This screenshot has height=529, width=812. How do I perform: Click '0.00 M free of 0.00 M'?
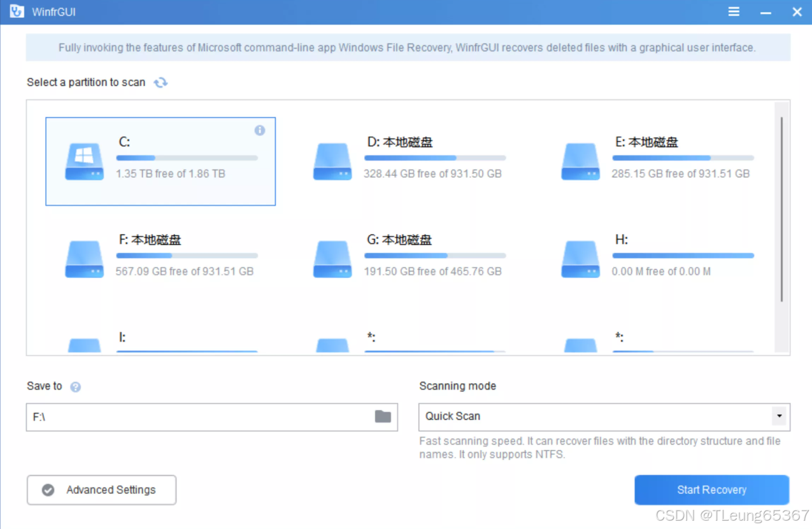(x=661, y=272)
